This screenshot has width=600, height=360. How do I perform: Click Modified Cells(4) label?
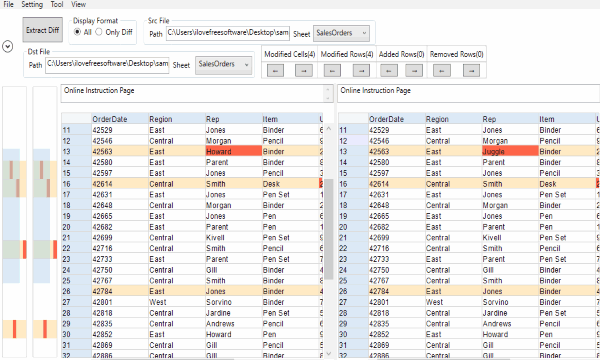(x=290, y=54)
